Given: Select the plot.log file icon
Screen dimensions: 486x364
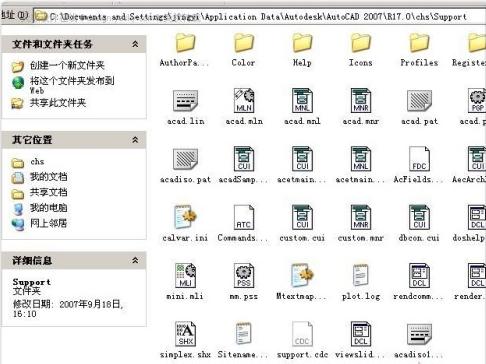Looking at the screenshot, I should [x=361, y=275].
